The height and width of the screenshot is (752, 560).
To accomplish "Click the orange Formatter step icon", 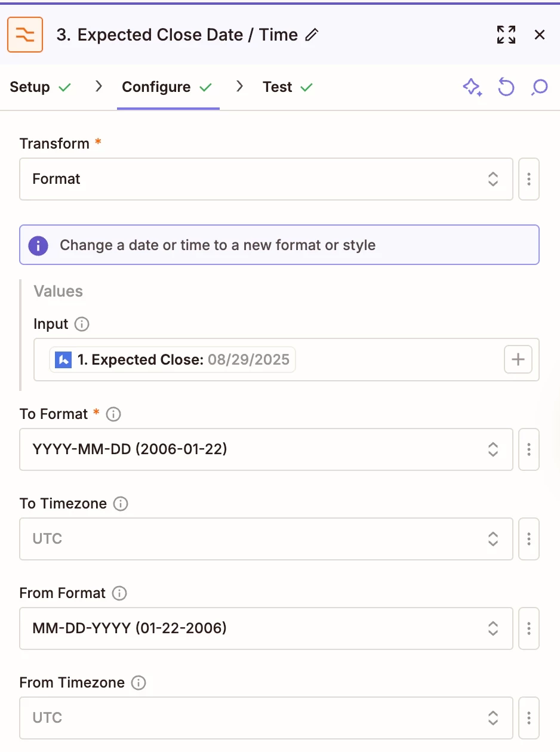I will pos(25,35).
